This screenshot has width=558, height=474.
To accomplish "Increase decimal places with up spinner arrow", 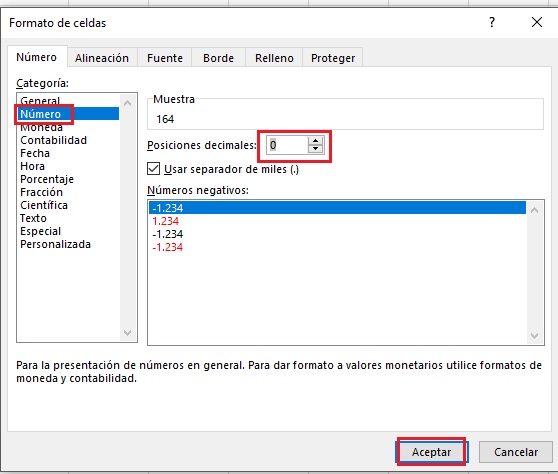I will (x=315, y=141).
